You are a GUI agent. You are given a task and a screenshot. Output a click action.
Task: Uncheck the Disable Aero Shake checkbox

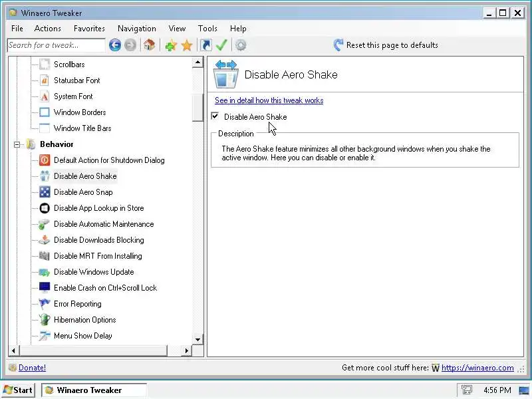215,116
